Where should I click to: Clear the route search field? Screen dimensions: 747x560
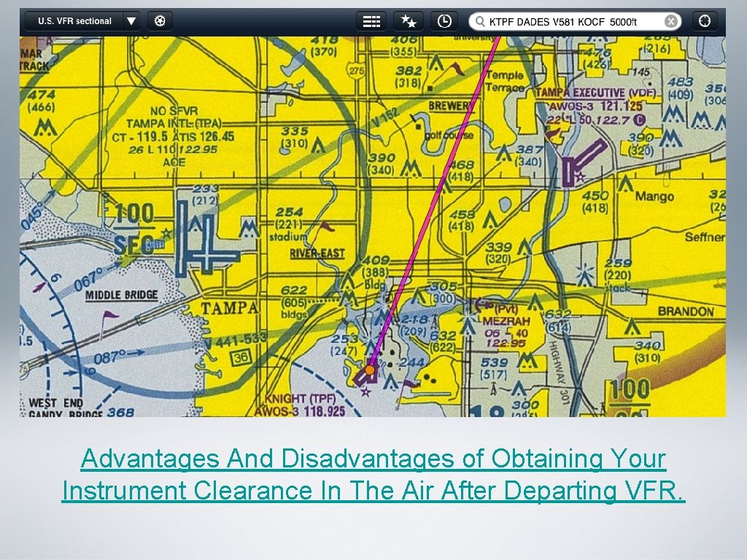[671, 21]
